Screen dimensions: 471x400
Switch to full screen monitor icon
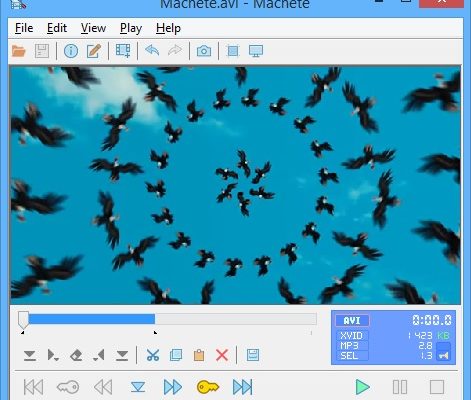click(256, 51)
